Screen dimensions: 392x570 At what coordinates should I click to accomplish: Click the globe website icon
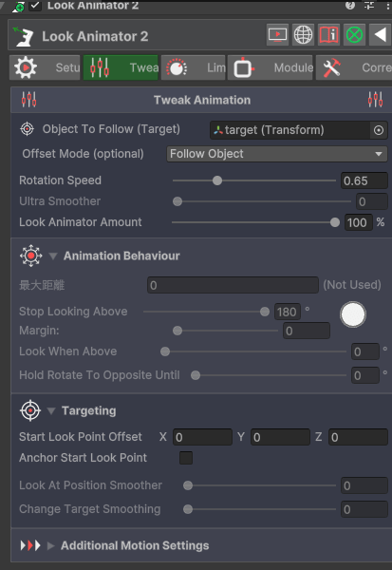[303, 35]
